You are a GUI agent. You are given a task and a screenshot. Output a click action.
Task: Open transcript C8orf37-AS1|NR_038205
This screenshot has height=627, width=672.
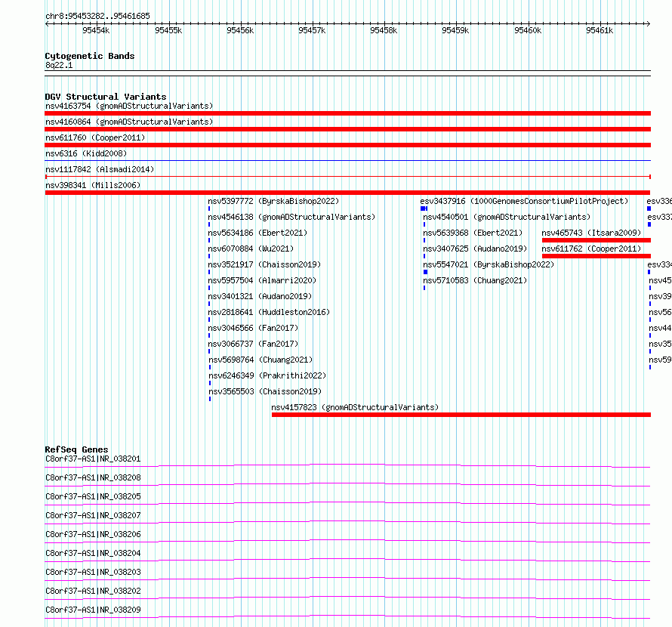point(93,496)
